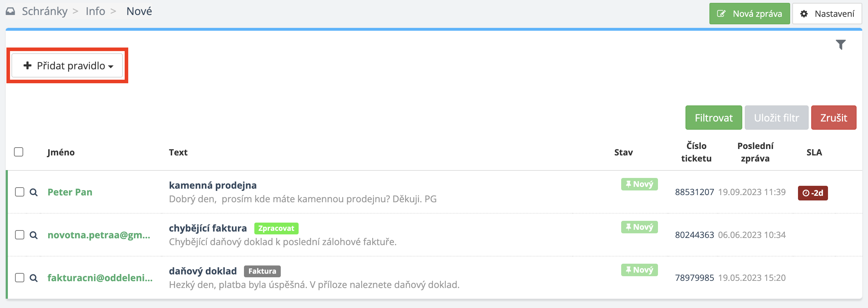Image resolution: width=868 pixels, height=308 pixels.
Task: Click the Nová zpráva button
Action: click(749, 14)
